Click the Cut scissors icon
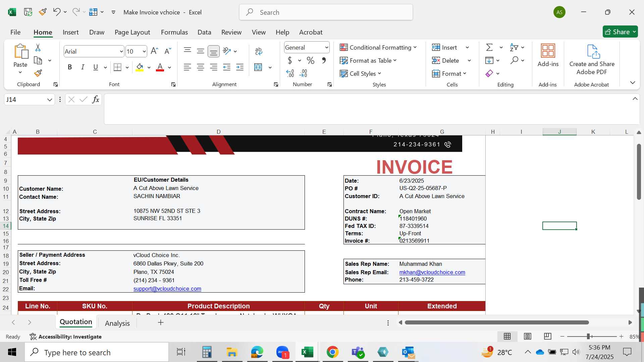This screenshot has width=644, height=362. [38, 48]
